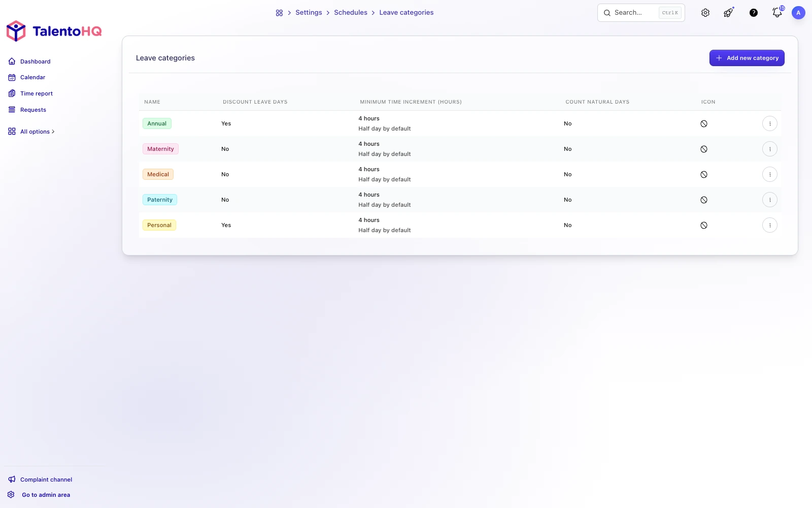
Task: Click the All options grid icon
Action: click(x=12, y=132)
